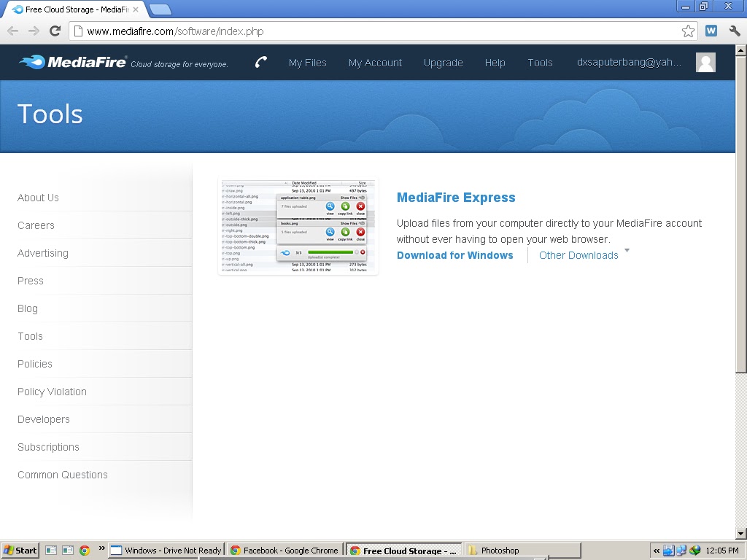Click Download for Windows
The image size is (747, 560).
coord(455,255)
